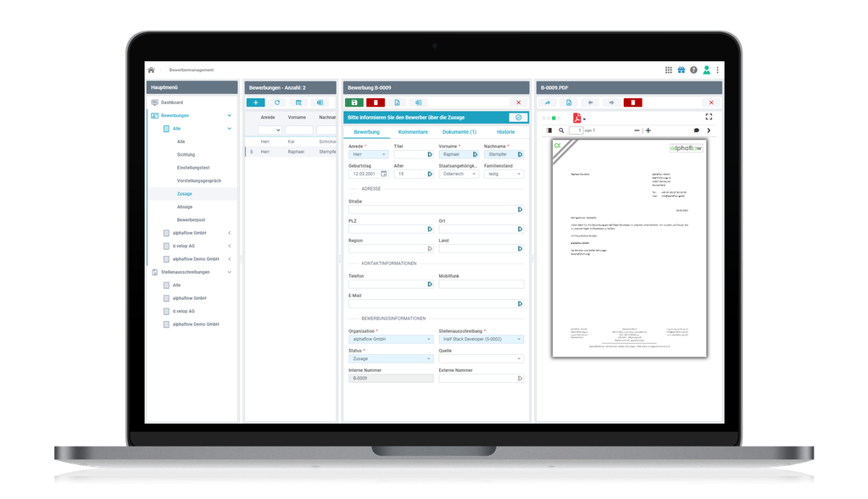
Task: Click the document icon in PDF panel toolbar
Action: [x=569, y=103]
